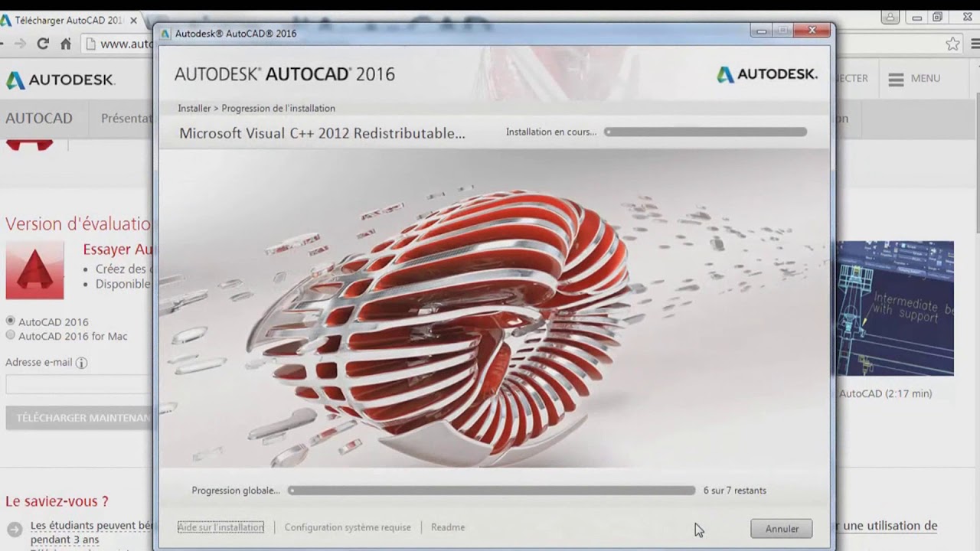Open the Readme link
The height and width of the screenshot is (551, 980).
(448, 527)
